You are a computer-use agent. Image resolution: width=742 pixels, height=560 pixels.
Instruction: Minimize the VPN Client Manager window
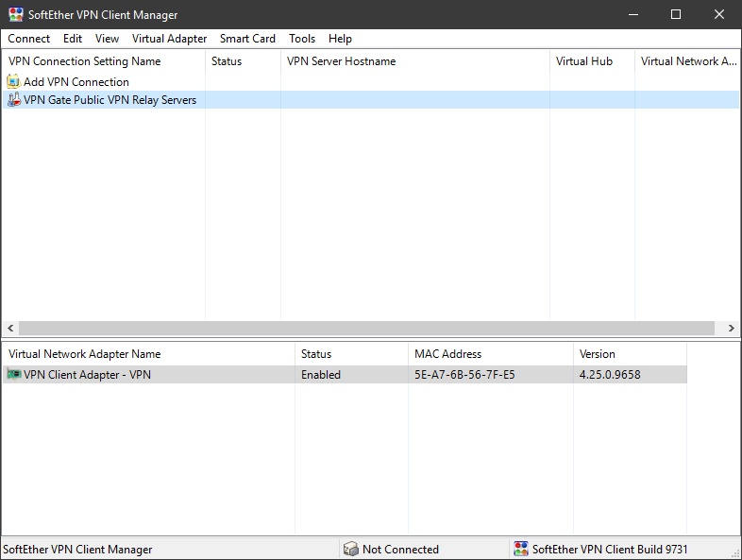click(633, 14)
